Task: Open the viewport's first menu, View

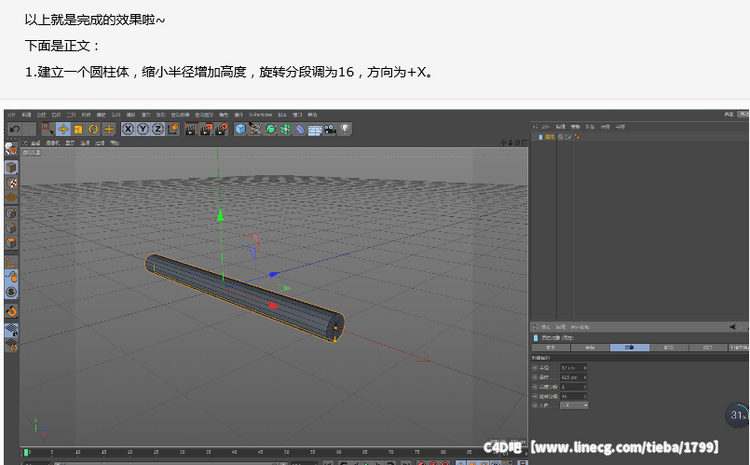Action: coord(35,143)
